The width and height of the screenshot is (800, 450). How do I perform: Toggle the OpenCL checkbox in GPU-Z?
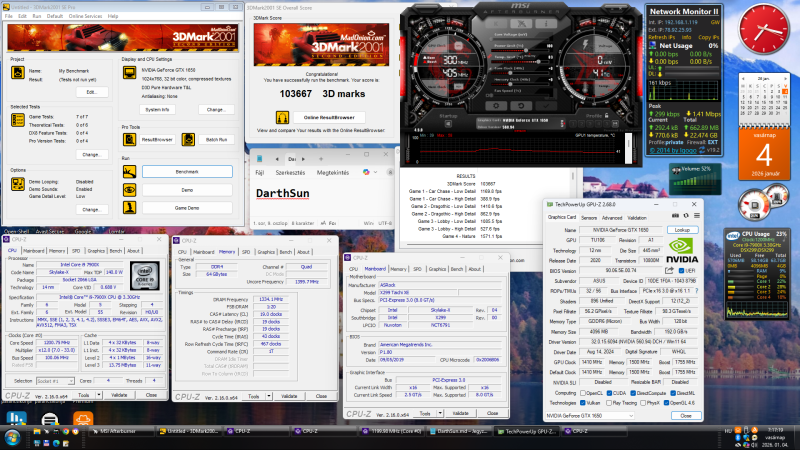point(583,393)
